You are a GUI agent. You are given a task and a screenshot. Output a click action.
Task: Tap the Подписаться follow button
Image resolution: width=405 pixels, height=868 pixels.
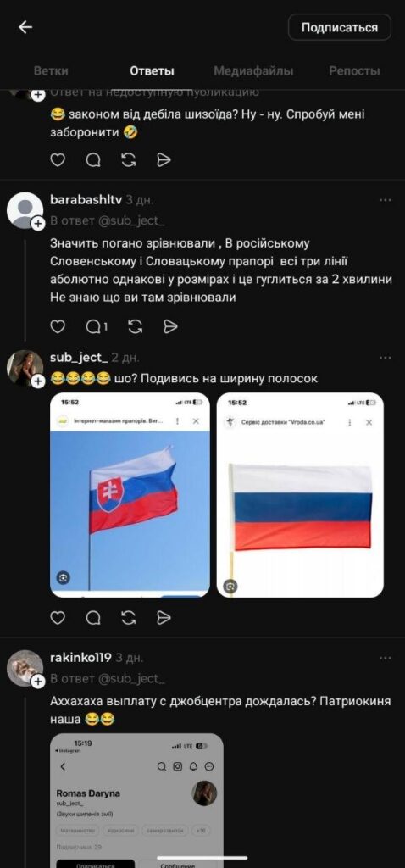[x=339, y=28]
